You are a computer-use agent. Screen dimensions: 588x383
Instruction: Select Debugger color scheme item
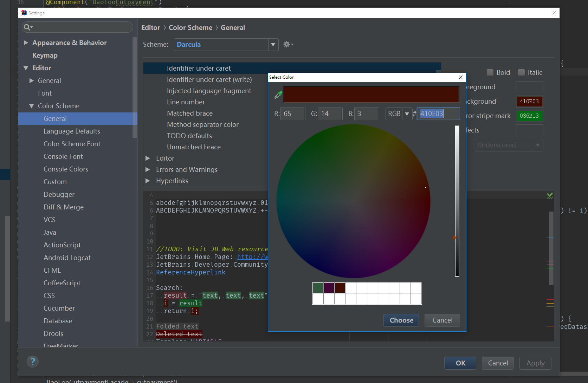click(x=59, y=194)
